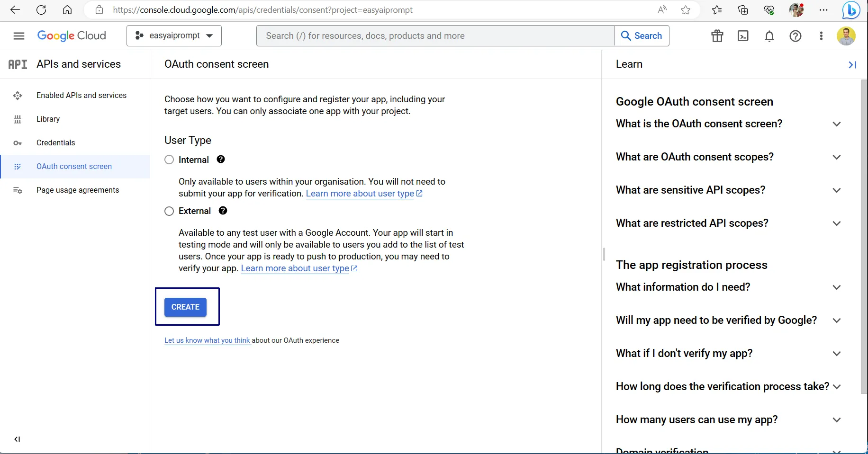868x454 pixels.
Task: Show help tooltip next to Internal
Action: [221, 160]
